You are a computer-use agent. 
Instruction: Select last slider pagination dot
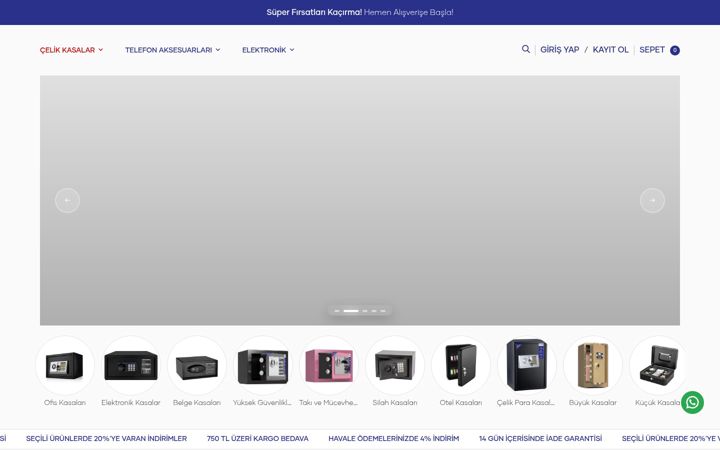(x=383, y=311)
